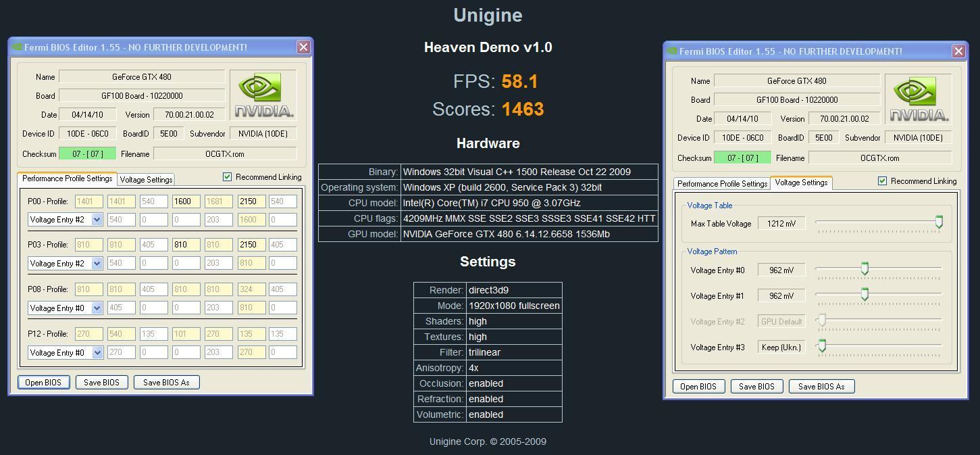Screen dimensions: 980x455
Task: Click the GeForce GTX 480 Name field in the profile clocks window
Action: point(142,77)
